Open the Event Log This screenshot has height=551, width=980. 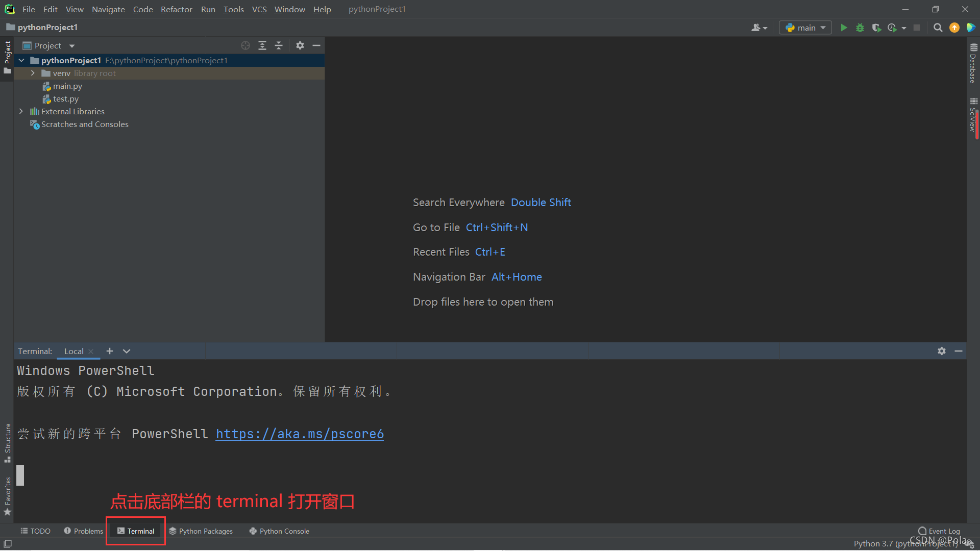[x=939, y=531]
